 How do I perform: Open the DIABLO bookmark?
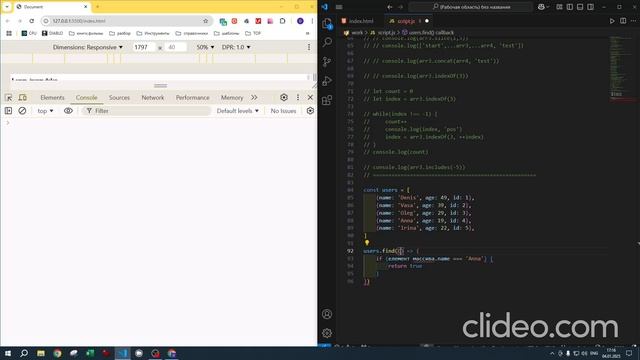click(x=52, y=33)
